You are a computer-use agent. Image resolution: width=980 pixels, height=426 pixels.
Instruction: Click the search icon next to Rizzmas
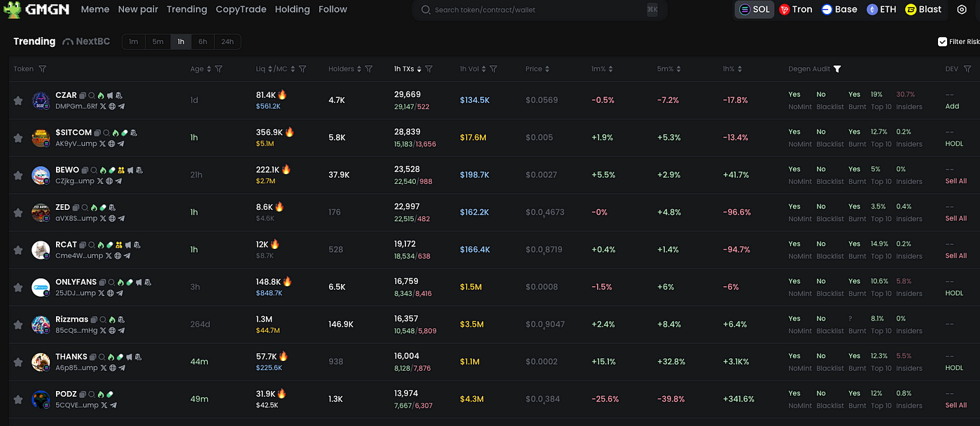pyautogui.click(x=101, y=320)
